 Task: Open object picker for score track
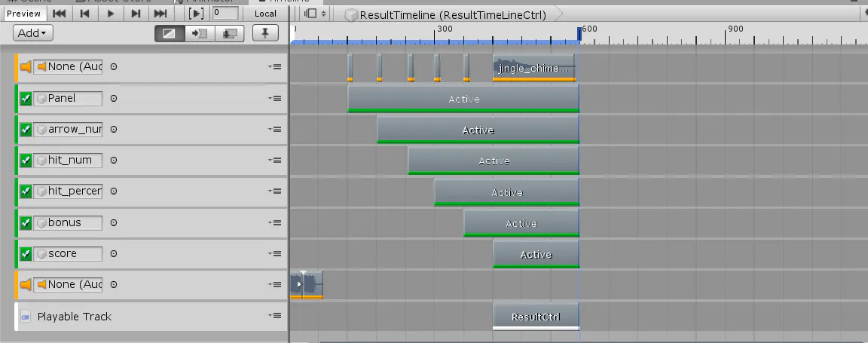pyautogui.click(x=114, y=253)
